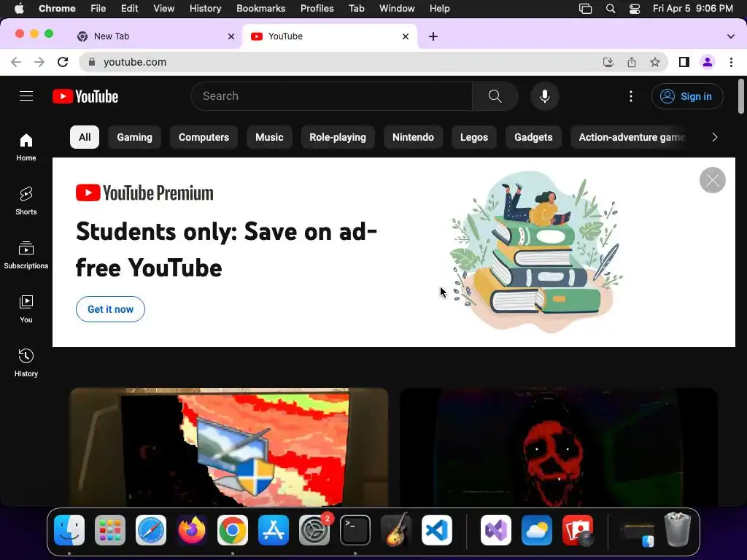
Task: Open History in sidebar
Action: pyautogui.click(x=26, y=363)
